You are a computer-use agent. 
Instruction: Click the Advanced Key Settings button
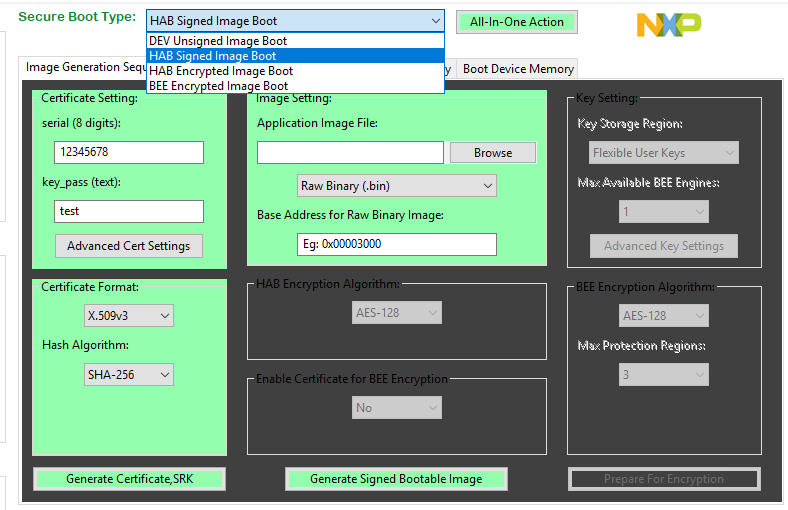point(664,246)
